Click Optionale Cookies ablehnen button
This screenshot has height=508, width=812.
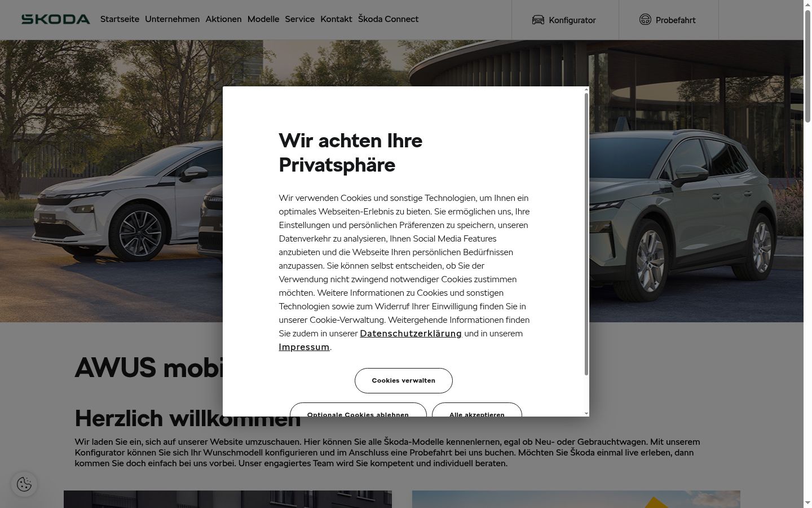(358, 410)
